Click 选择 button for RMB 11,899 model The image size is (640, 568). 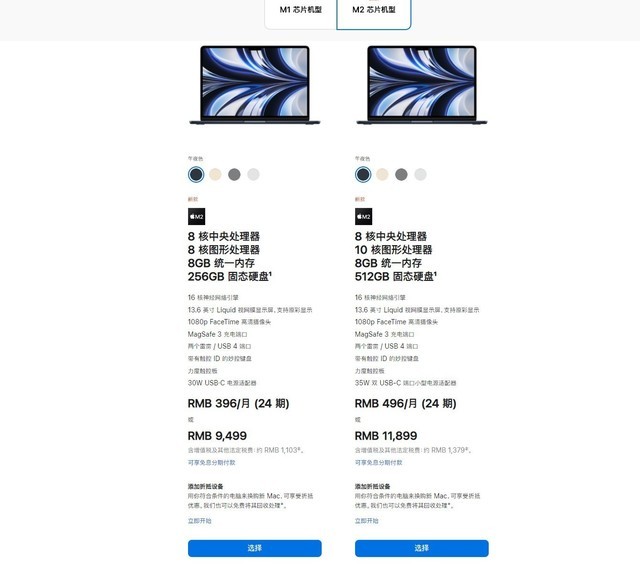click(422, 548)
